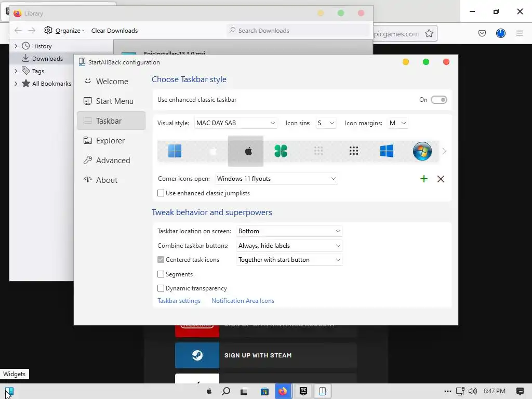Click the Firefox address bar URL

pos(396,34)
